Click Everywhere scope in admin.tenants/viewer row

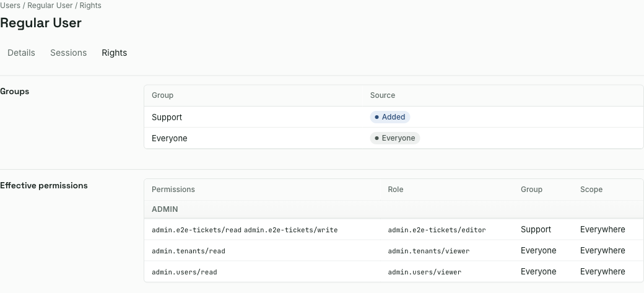coord(603,251)
